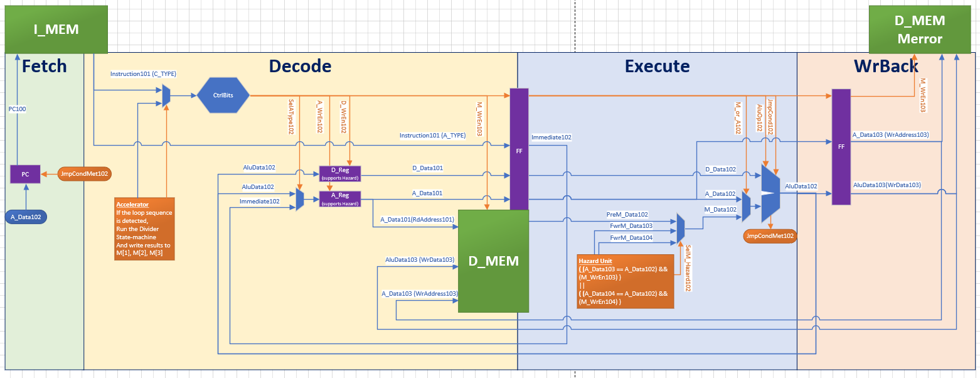Select the mux shape feeding CtrlBits
The height and width of the screenshot is (378, 980).
coord(166,95)
